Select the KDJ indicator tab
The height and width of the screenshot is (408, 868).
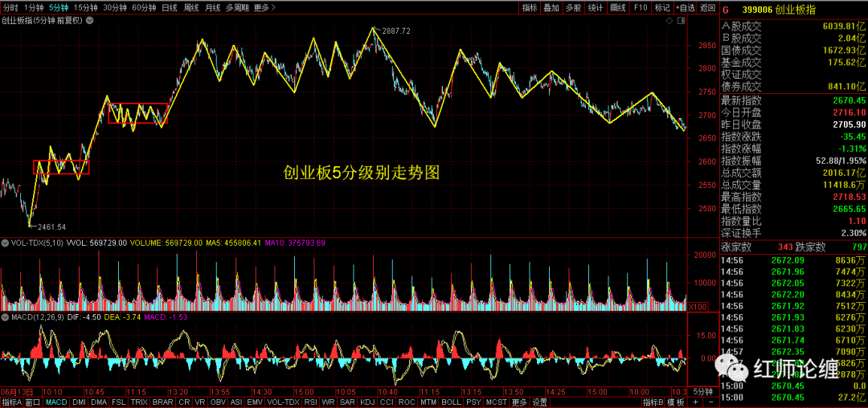(x=367, y=402)
